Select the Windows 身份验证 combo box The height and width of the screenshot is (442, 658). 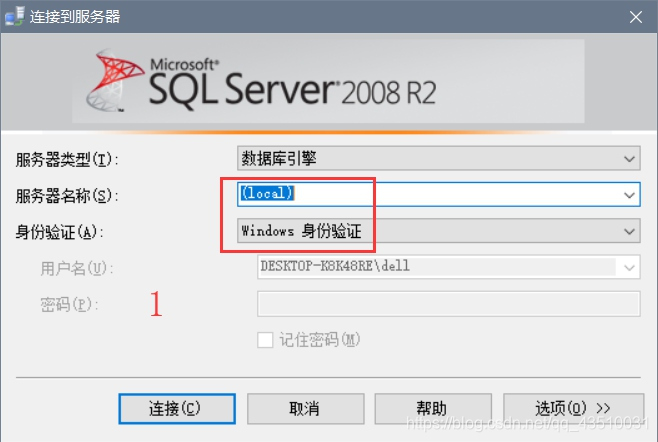[x=439, y=231]
